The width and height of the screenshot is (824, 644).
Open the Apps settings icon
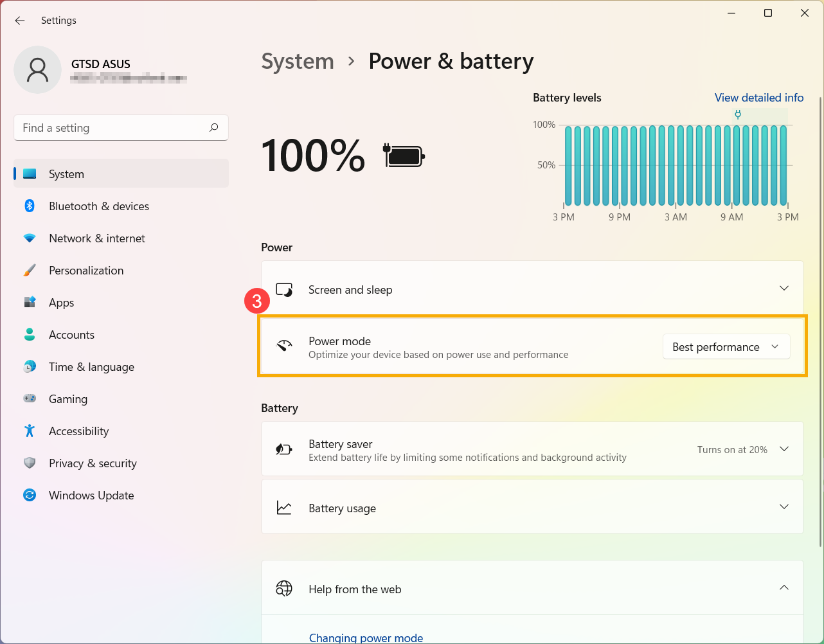pyautogui.click(x=30, y=302)
